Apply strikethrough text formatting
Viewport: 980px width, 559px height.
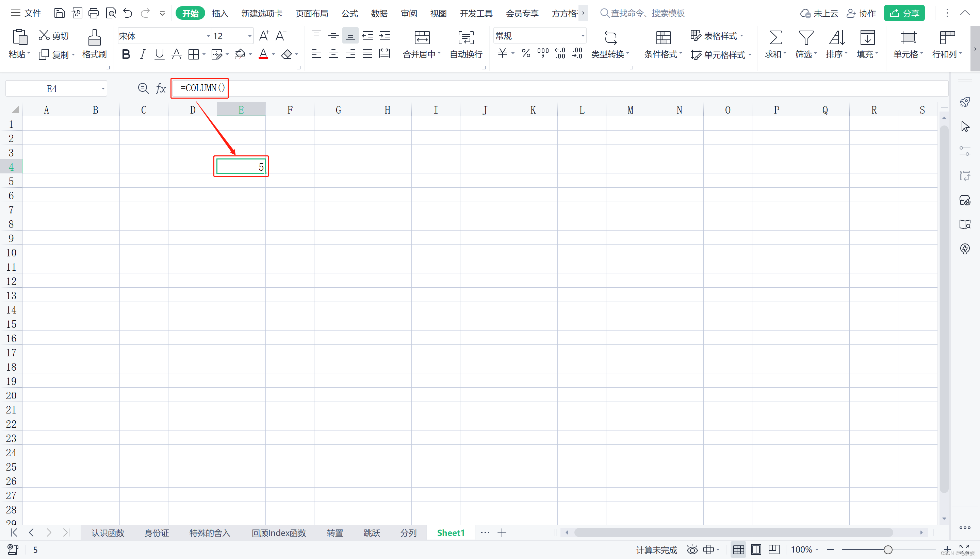pyautogui.click(x=176, y=54)
